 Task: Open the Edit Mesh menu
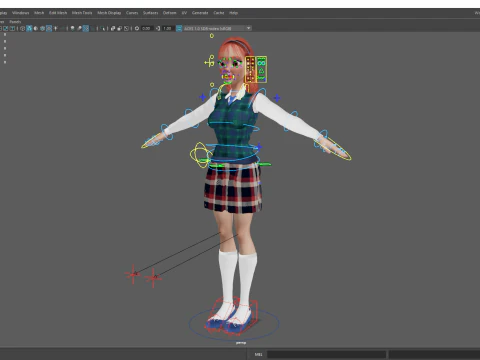pyautogui.click(x=58, y=13)
